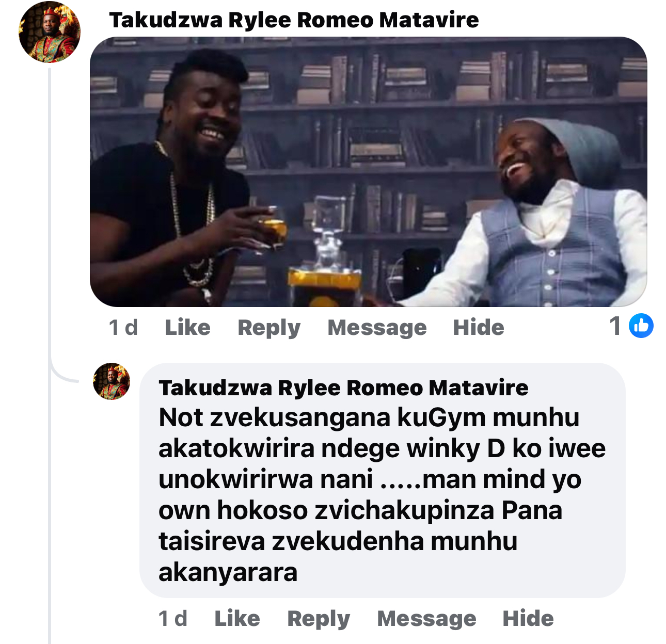The image size is (666, 644).
Task: View the attached photo of two men laughing
Action: point(368,172)
